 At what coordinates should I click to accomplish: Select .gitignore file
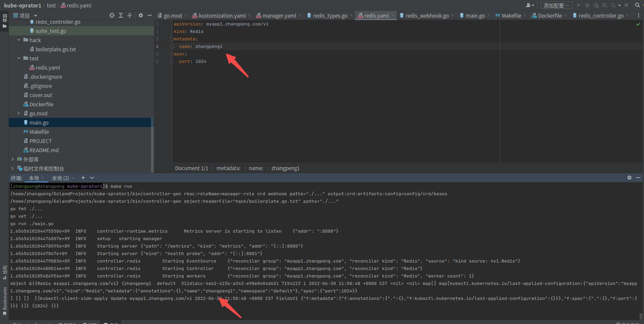[x=40, y=86]
